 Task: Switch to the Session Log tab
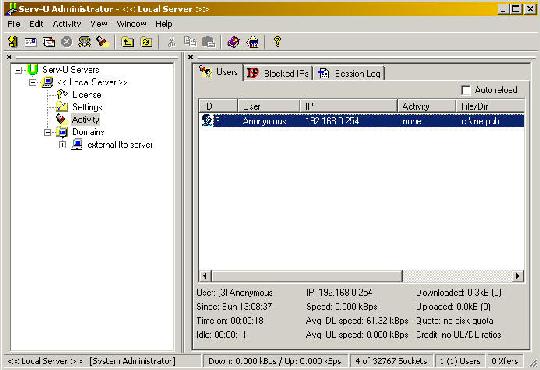350,73
